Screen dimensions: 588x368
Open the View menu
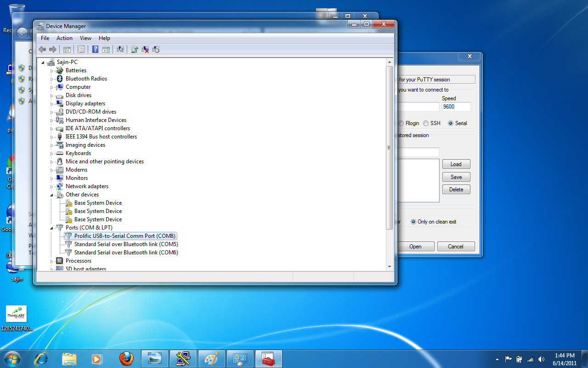[85, 38]
